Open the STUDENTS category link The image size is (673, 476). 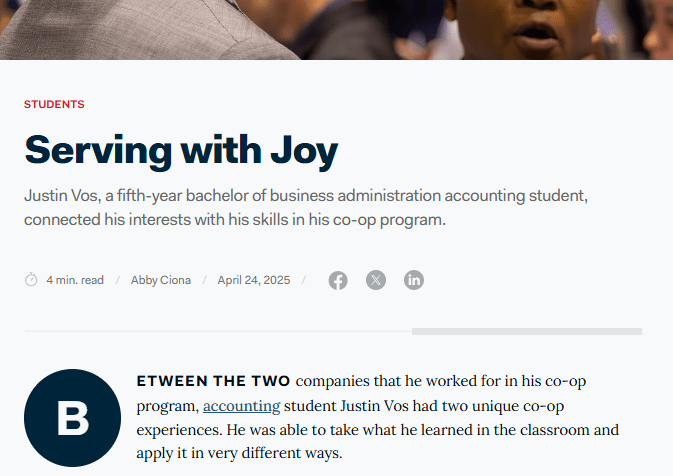click(54, 104)
